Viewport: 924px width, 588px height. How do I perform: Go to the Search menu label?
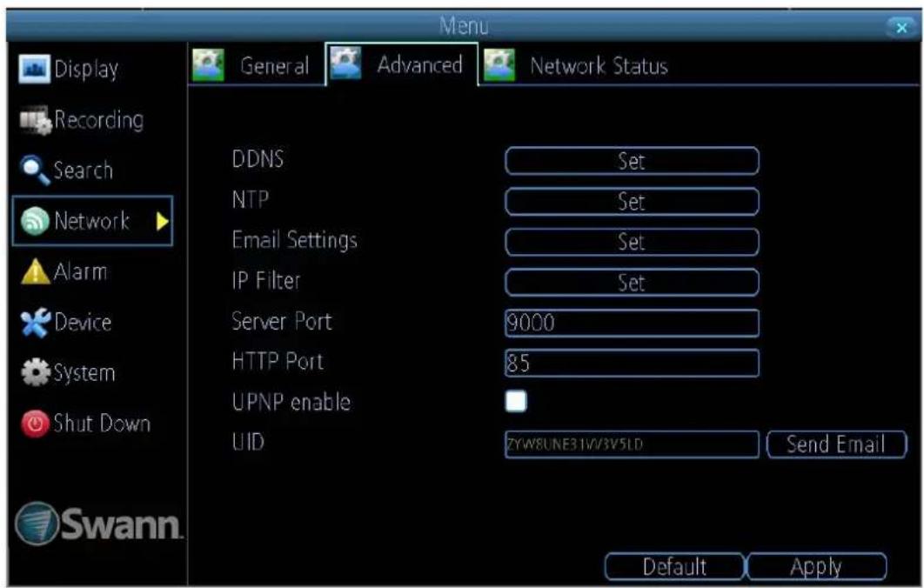(x=83, y=170)
